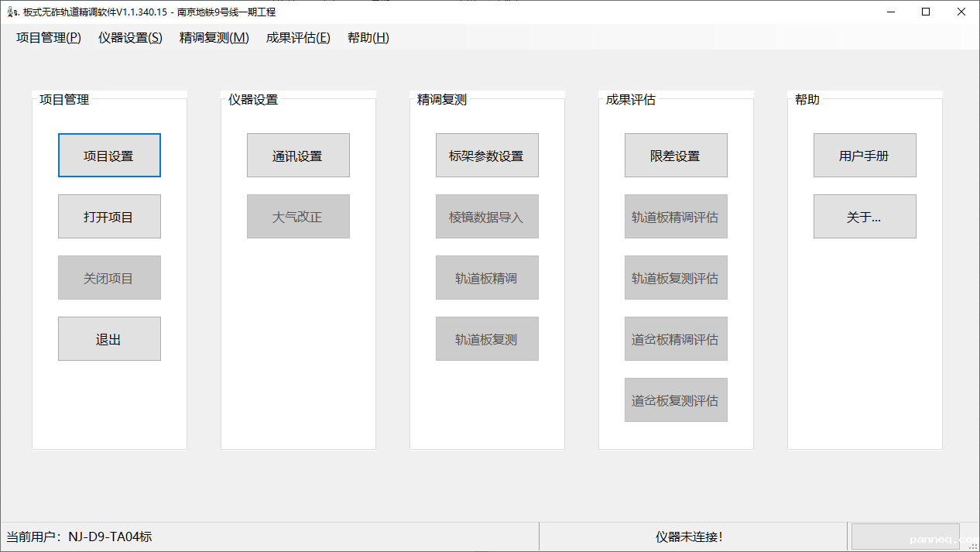Open the 帮助(H) menu
The image size is (980, 552).
pos(368,38)
